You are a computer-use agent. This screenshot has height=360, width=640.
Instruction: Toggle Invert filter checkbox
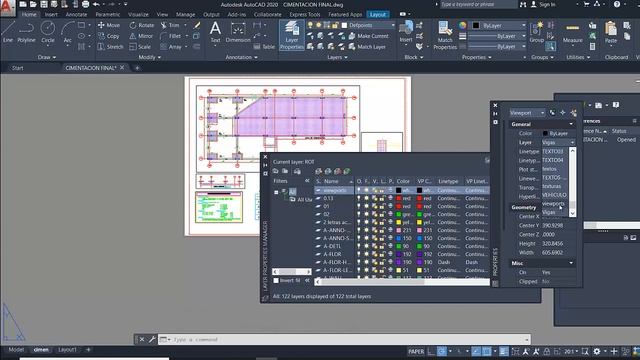276,280
